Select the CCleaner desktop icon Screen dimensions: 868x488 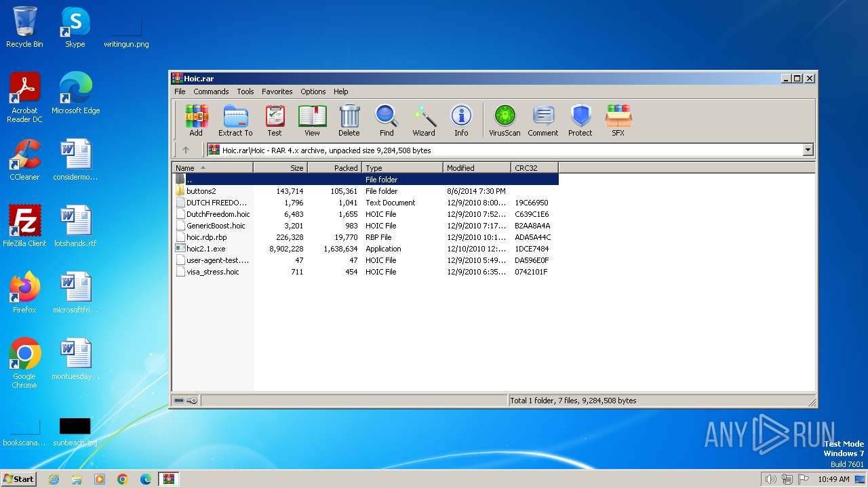(x=24, y=160)
